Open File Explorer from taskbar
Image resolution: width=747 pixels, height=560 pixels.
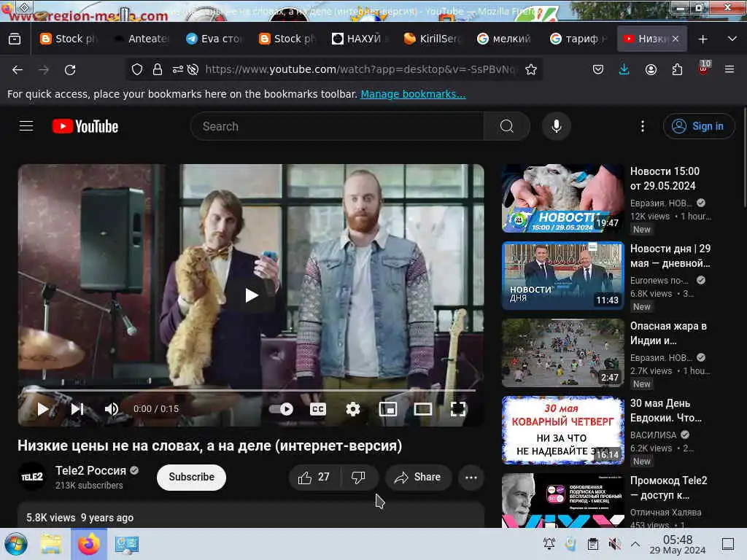point(51,544)
